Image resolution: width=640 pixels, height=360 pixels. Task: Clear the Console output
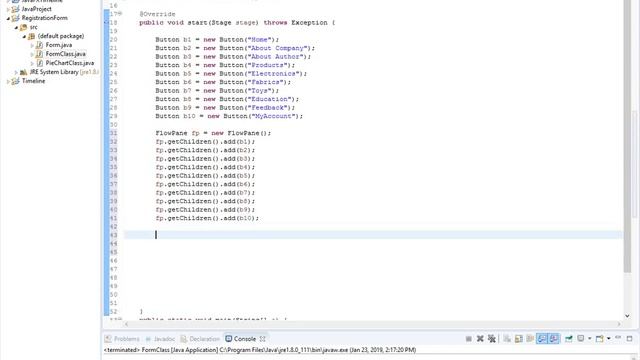(507, 338)
